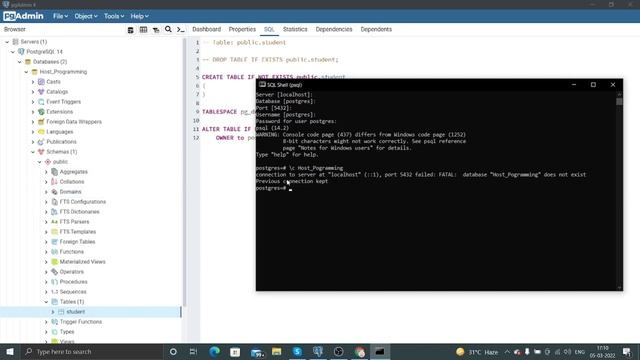The width and height of the screenshot is (640, 360).
Task: Expand the Sequences node
Action: [x=46, y=292]
